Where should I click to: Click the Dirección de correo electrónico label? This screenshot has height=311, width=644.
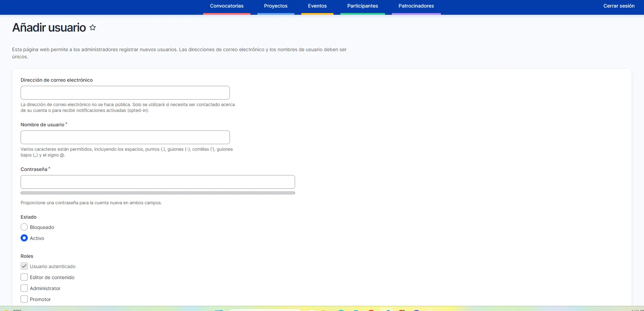click(x=57, y=80)
